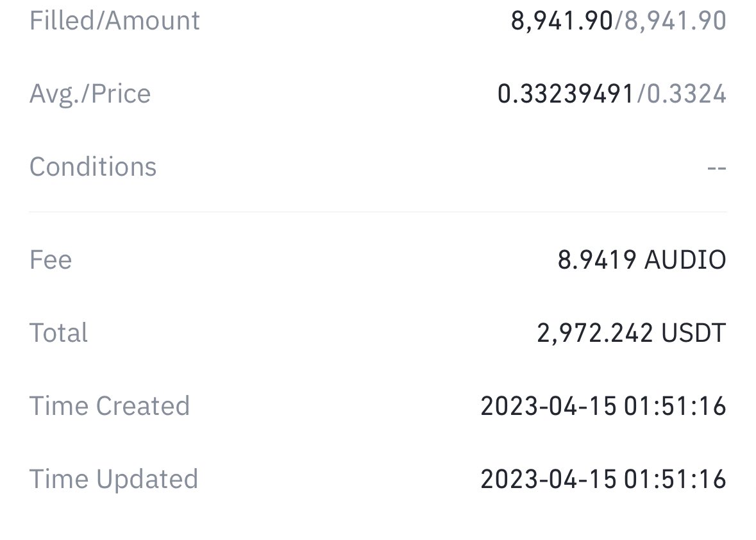This screenshot has height=540, width=756.
Task: Select the gray order amount /8,941.90
Action: 670,21
